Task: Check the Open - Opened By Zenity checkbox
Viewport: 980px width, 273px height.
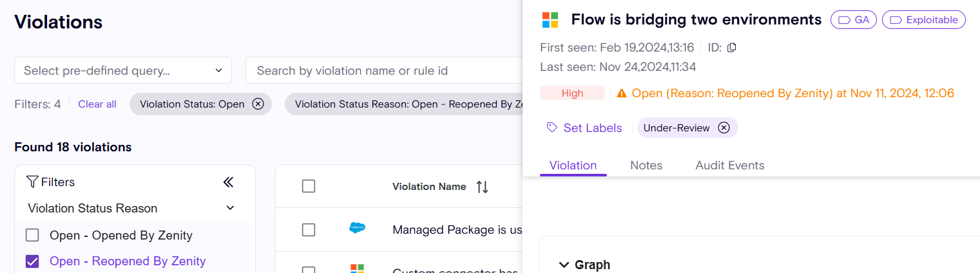Action: click(x=32, y=235)
